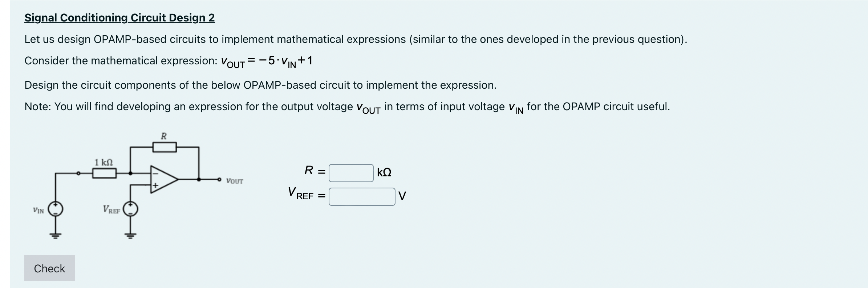Select the ground symbol below VREF
868x288 pixels.
[131, 235]
